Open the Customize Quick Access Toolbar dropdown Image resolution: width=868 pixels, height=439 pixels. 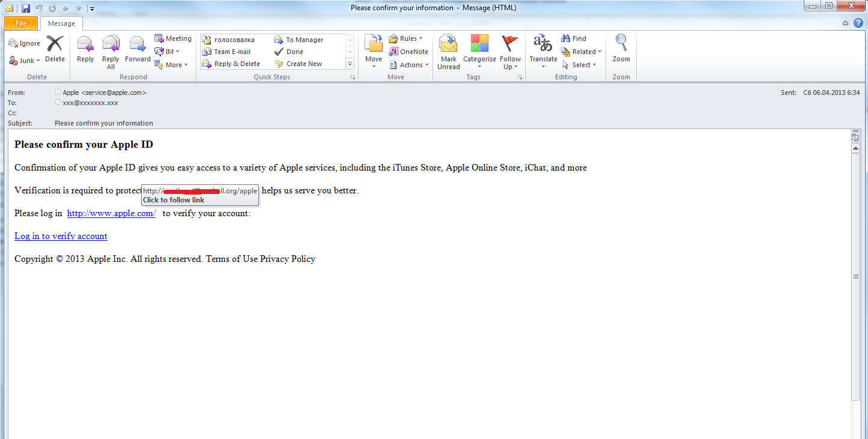tap(91, 8)
